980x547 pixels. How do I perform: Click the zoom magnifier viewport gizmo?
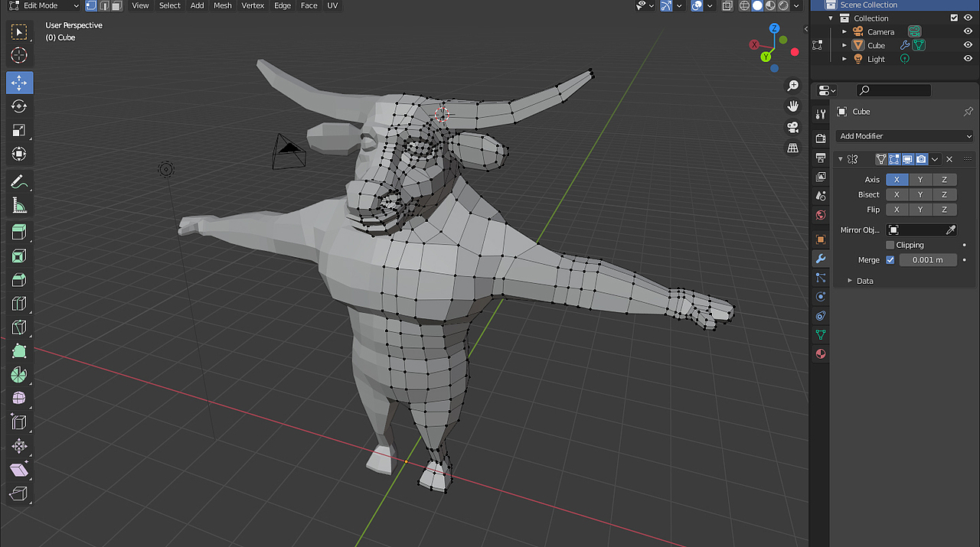point(793,86)
